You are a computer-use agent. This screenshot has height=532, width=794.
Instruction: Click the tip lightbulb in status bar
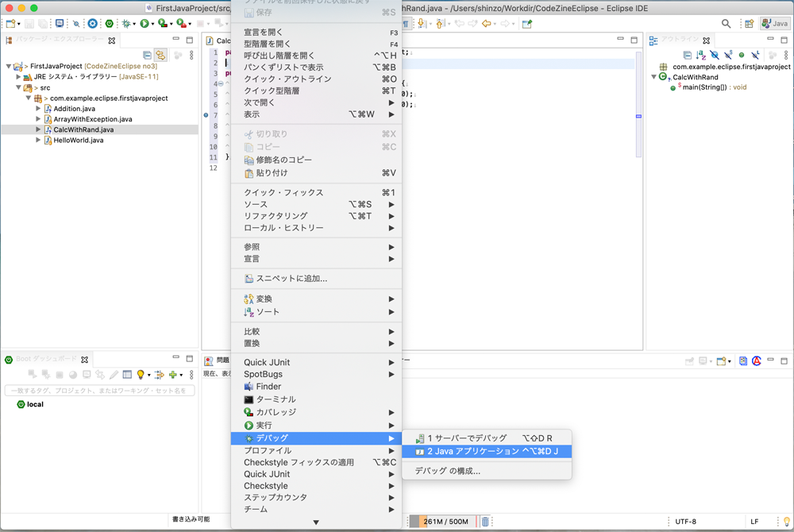(x=786, y=522)
